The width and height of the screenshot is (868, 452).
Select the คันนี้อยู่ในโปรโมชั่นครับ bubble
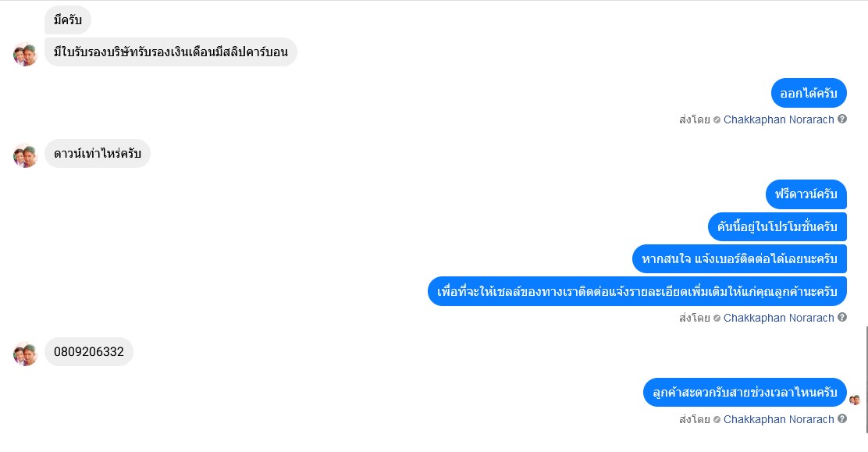tap(777, 226)
